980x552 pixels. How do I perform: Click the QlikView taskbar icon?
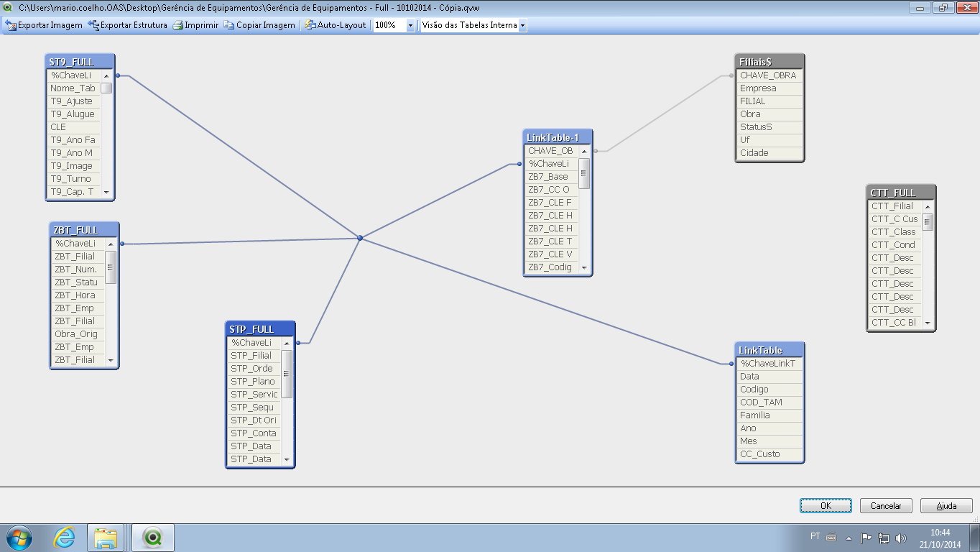(x=152, y=538)
